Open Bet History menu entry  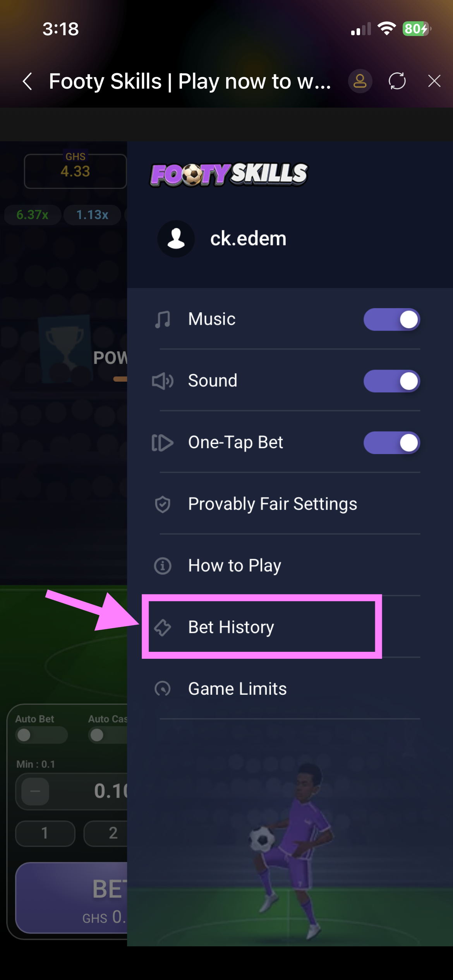(x=231, y=627)
